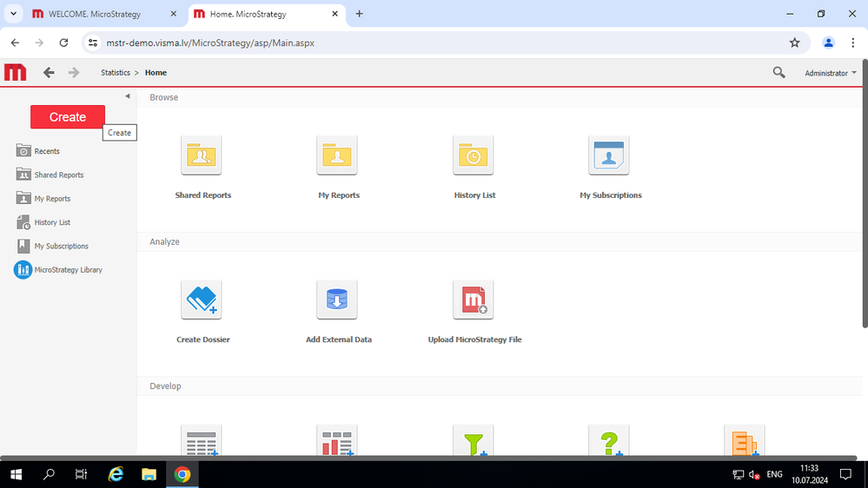The height and width of the screenshot is (488, 868).
Task: Bookmark this page with the star icon
Action: 795,43
